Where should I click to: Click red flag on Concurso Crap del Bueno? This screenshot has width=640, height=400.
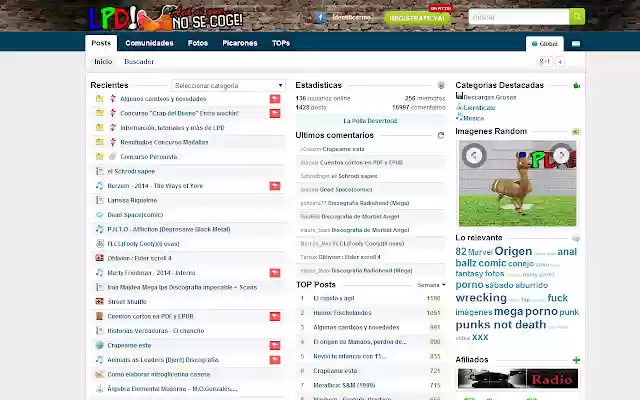[x=275, y=113]
